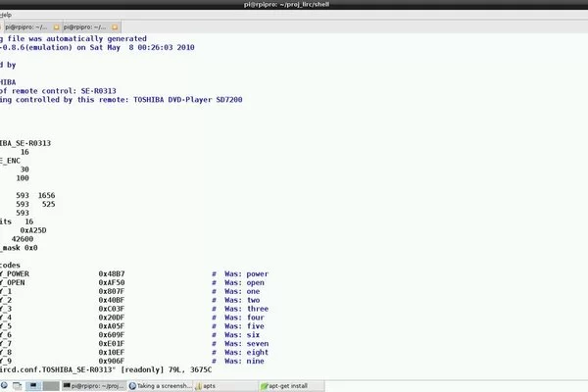588x392 pixels.
Task: Click the code value 0x906F
Action: tap(112, 361)
